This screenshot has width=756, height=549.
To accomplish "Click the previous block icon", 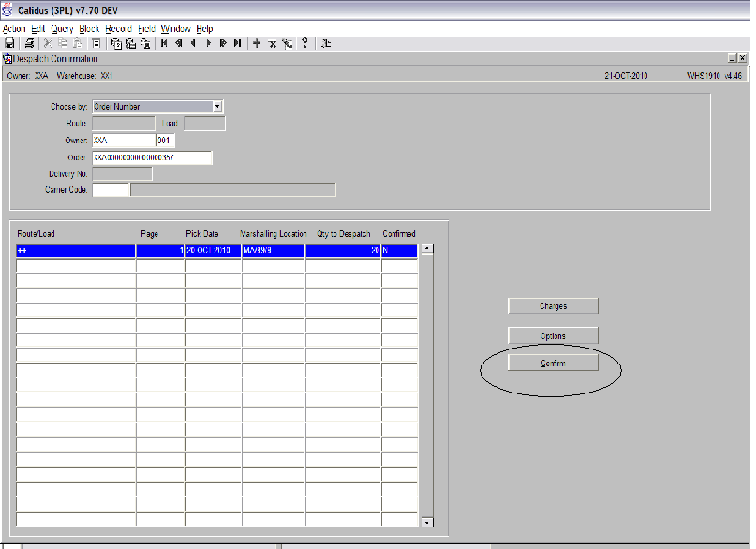I will (x=179, y=43).
